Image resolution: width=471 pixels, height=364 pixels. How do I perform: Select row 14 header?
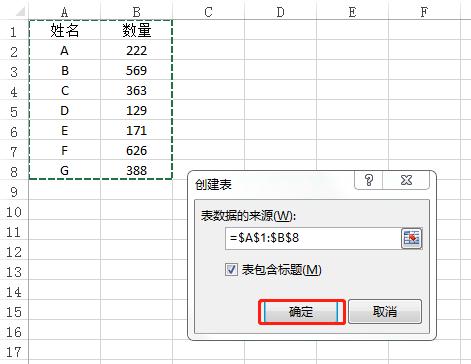point(14,291)
